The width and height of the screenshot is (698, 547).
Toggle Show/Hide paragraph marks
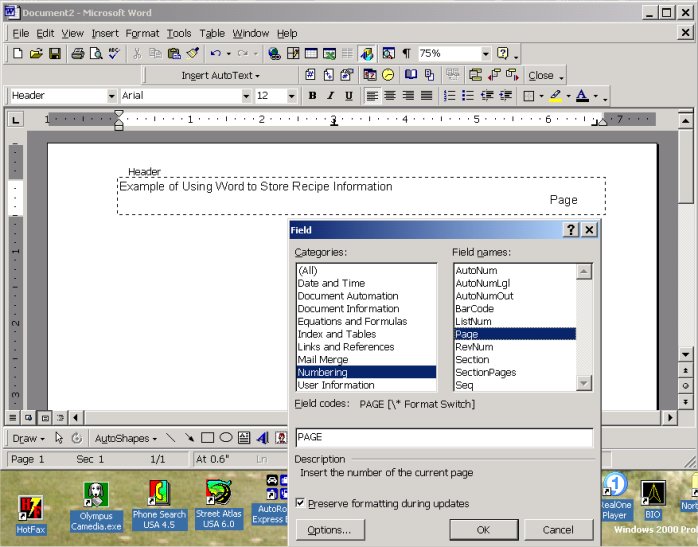(x=406, y=53)
